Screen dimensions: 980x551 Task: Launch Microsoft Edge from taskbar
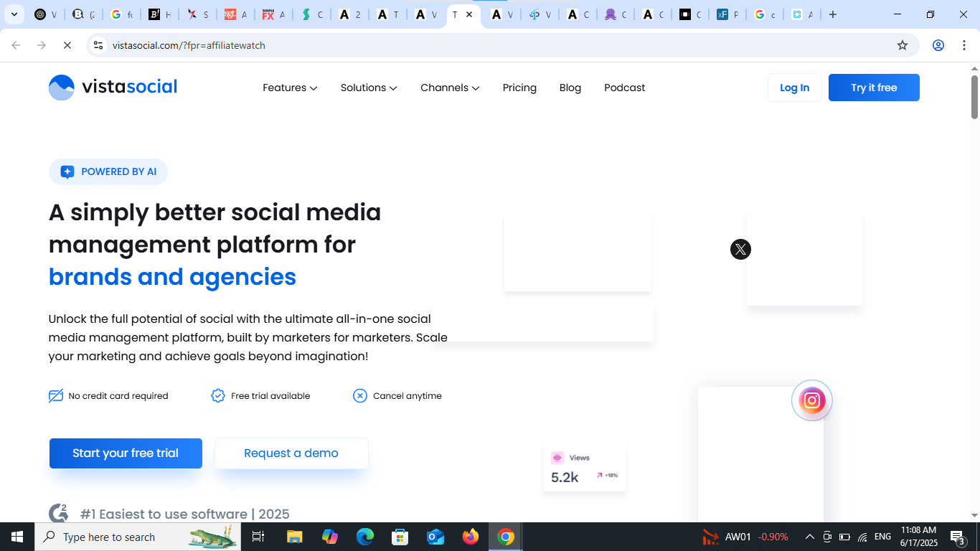(365, 537)
